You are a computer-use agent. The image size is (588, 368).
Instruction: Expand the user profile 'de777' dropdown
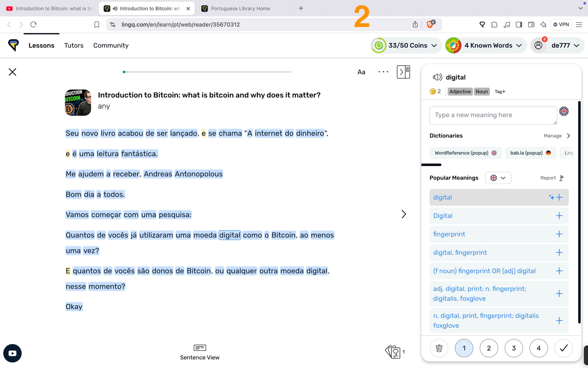pos(577,45)
